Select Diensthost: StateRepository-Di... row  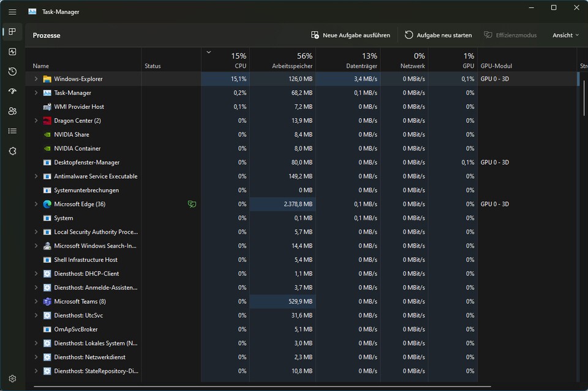[x=301, y=371]
